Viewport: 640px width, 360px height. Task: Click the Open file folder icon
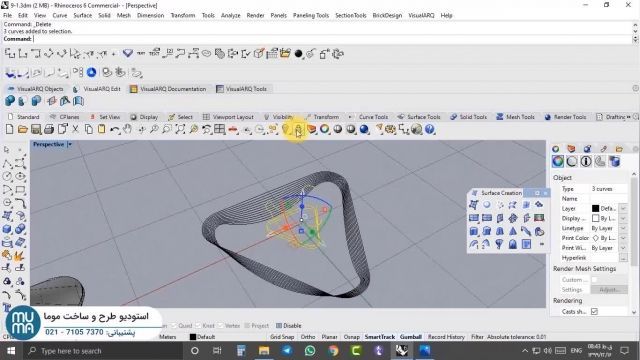pyautogui.click(x=22, y=129)
